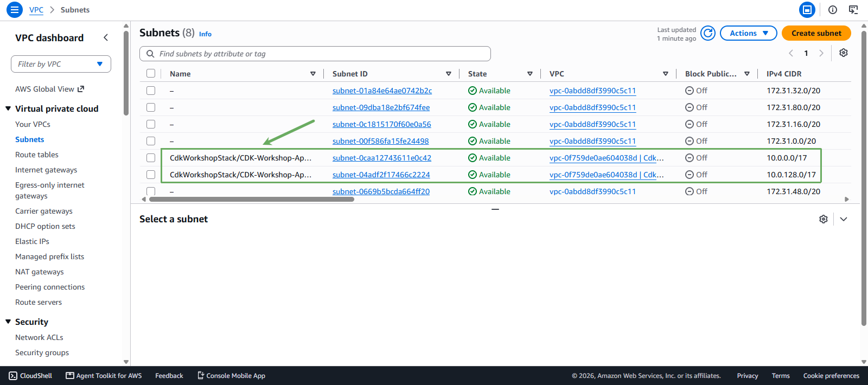Screen dimensions: 868x385
Task: Refresh the subnets list
Action: (708, 33)
